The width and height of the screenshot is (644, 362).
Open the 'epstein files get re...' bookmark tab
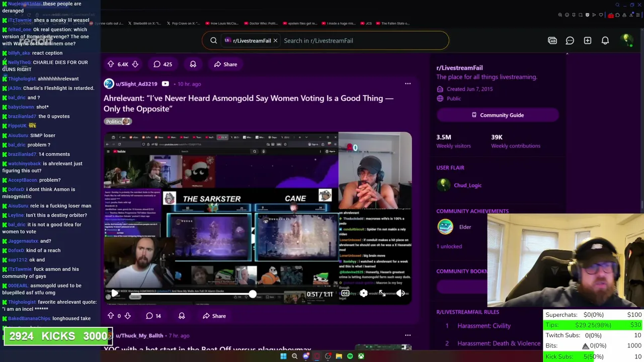[x=299, y=23]
